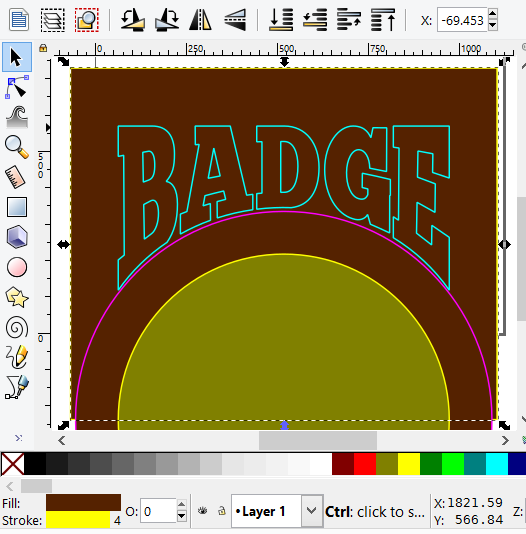Pick the teal palette swatch

pos(475,464)
